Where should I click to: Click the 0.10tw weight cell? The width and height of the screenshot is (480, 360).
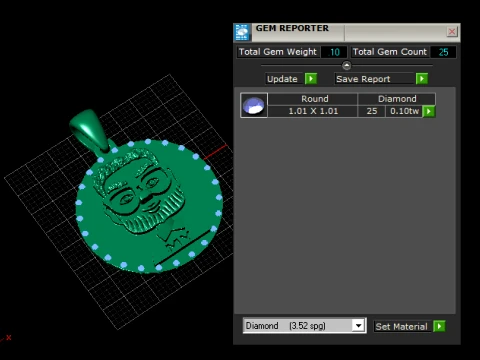(x=404, y=111)
